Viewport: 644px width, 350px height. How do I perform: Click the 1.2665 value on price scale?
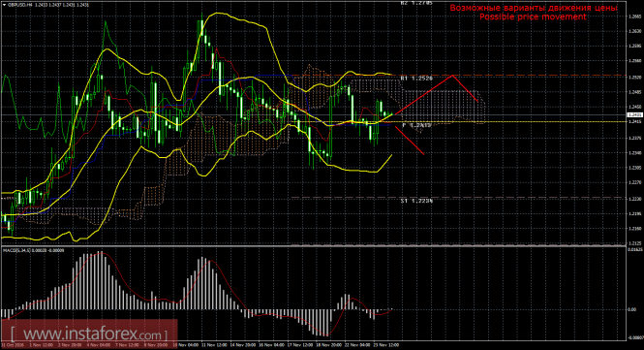[x=635, y=16]
